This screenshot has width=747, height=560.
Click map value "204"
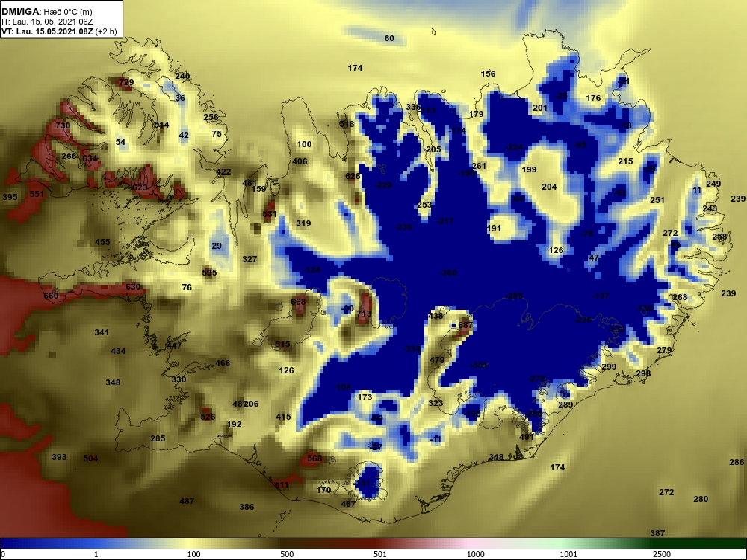549,187
